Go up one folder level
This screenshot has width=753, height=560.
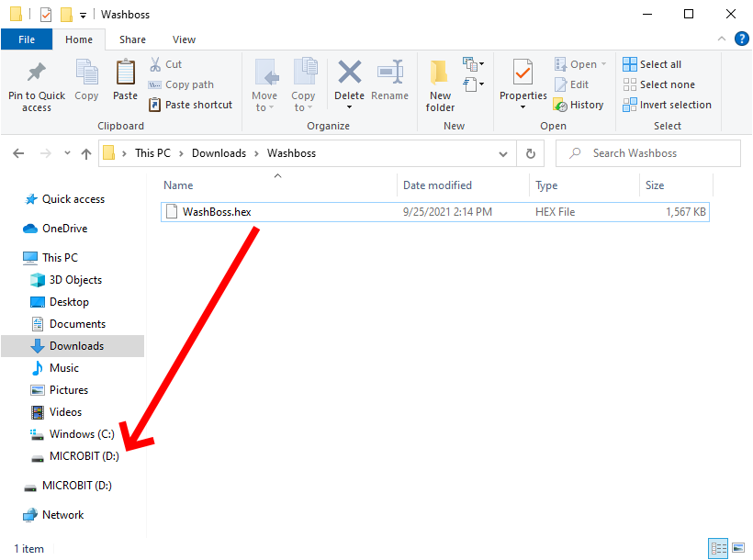(x=86, y=153)
